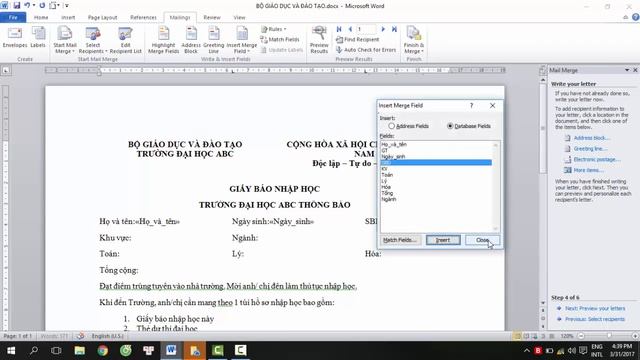This screenshot has width=640, height=360.
Task: Switch to the Review tab
Action: click(212, 18)
